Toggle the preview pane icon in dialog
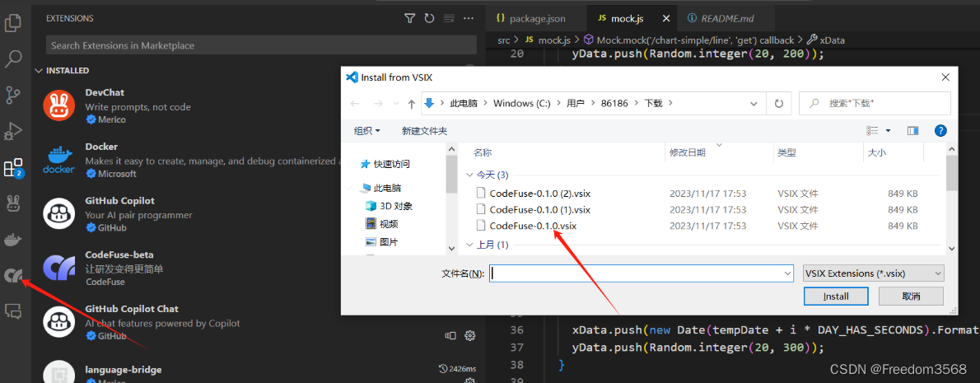 point(913,131)
